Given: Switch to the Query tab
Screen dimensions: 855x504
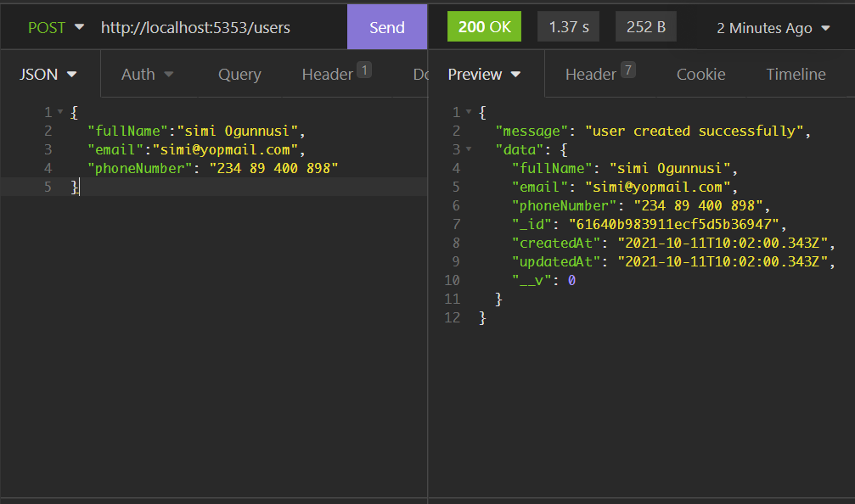Looking at the screenshot, I should (x=239, y=74).
